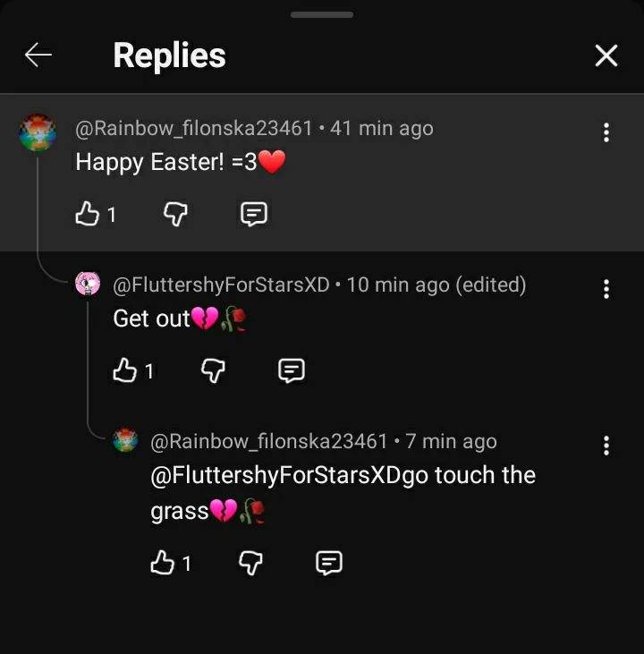Open options menu for 'Get out' reply
This screenshot has height=654, width=644.
pyautogui.click(x=606, y=289)
